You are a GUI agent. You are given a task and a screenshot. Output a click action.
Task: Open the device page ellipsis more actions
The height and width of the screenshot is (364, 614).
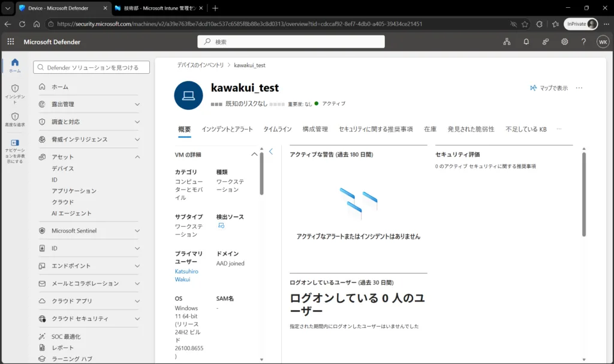click(579, 88)
